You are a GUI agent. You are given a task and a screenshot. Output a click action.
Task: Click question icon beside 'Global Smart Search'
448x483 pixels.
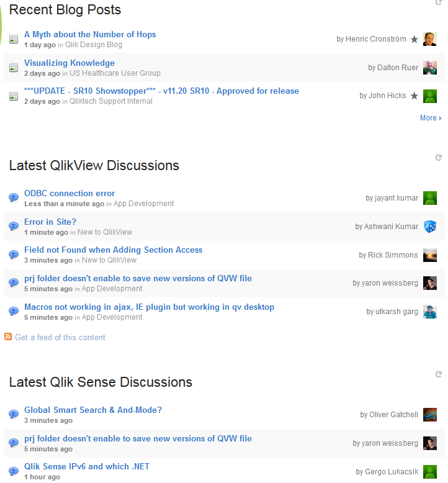[x=14, y=414]
